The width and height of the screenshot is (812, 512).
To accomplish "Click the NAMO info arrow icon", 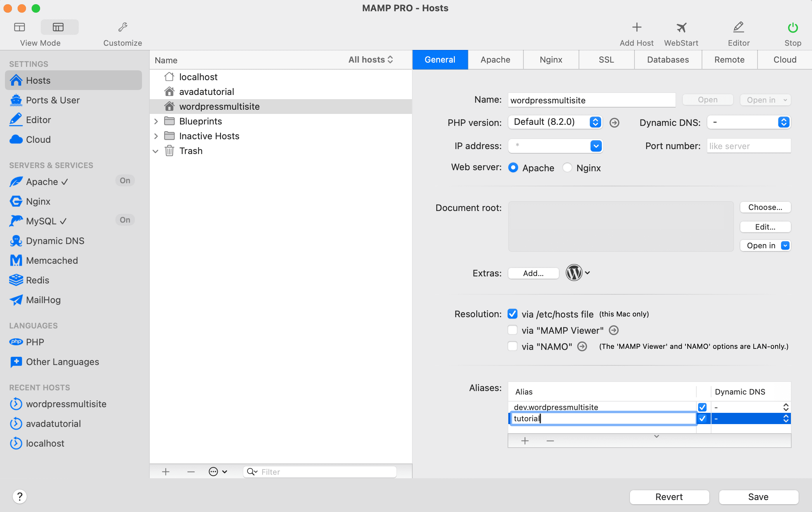I will click(x=582, y=346).
